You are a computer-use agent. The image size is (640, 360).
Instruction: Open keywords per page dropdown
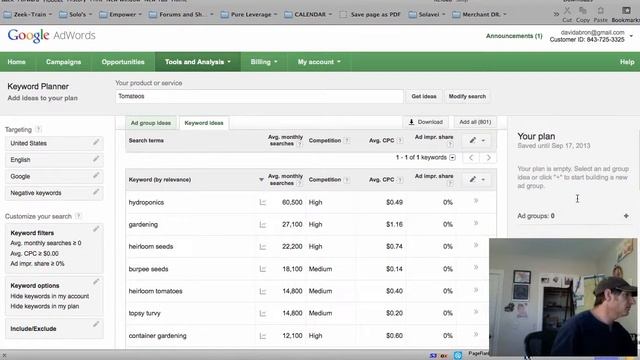pyautogui.click(x=452, y=158)
